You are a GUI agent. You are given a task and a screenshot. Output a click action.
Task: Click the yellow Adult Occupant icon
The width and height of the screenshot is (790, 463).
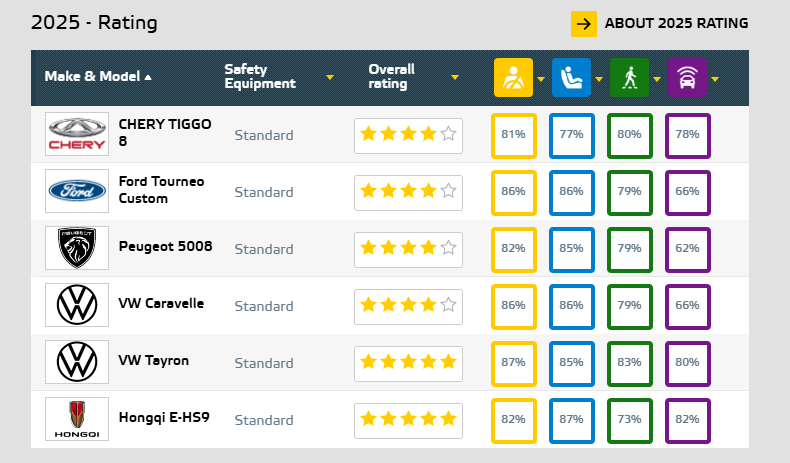[513, 77]
